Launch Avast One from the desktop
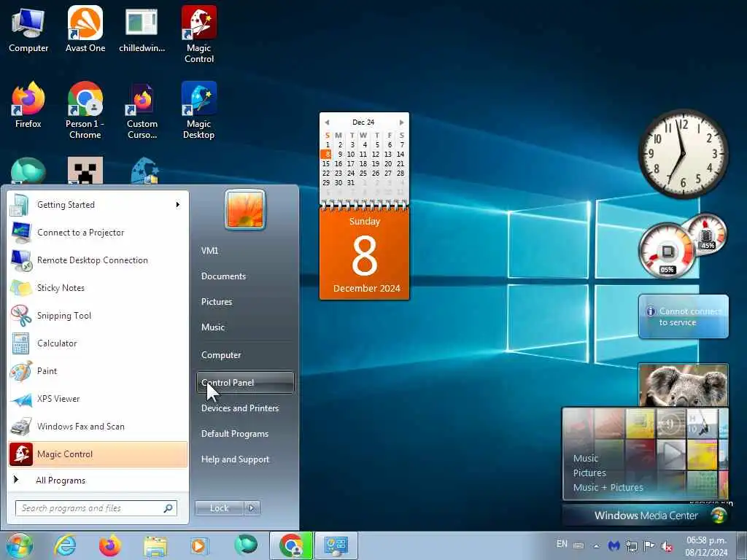 [x=85, y=29]
